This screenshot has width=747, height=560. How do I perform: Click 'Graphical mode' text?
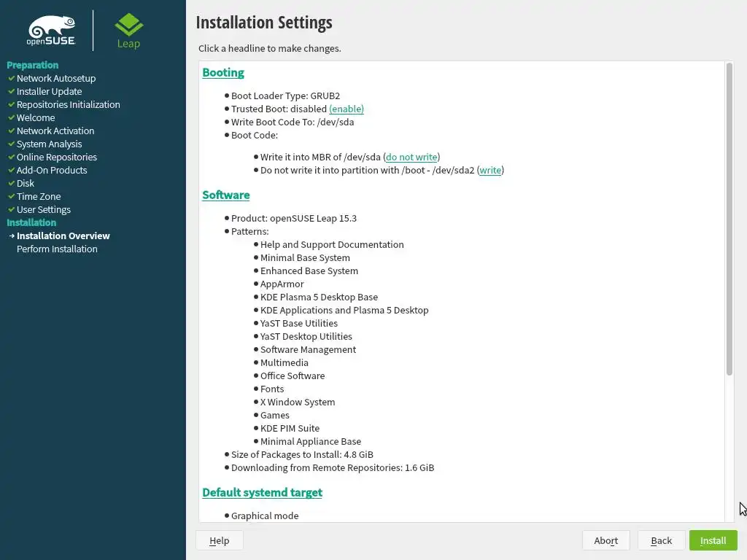click(265, 516)
